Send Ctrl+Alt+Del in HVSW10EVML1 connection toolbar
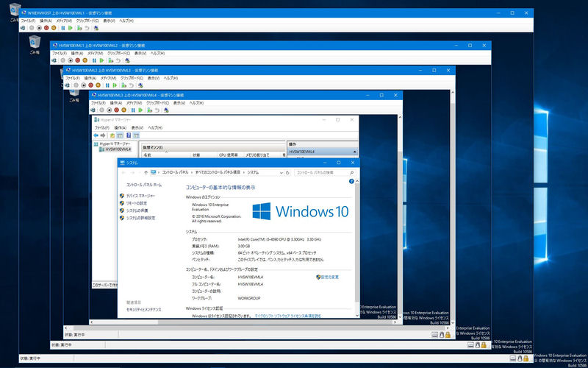The image size is (588, 368). (x=23, y=28)
